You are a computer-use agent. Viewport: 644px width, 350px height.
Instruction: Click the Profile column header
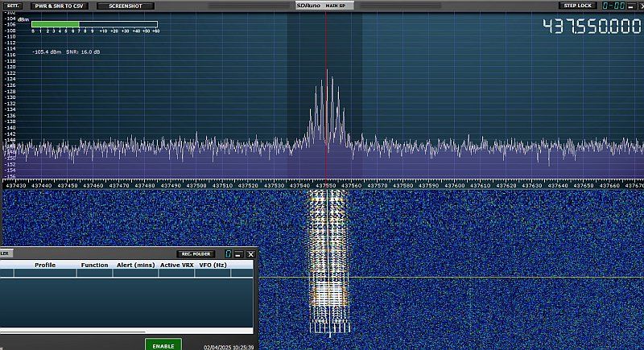point(45,265)
